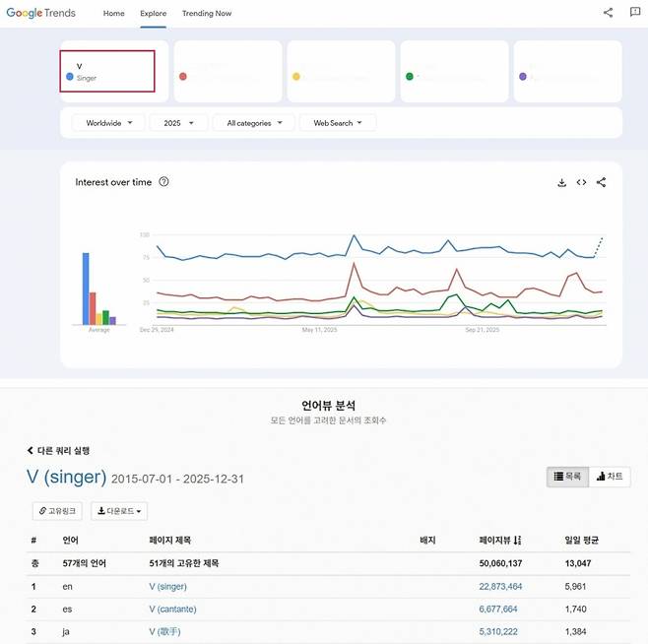The image size is (648, 644).
Task: Download the Interest over time CSV
Action: (561, 182)
